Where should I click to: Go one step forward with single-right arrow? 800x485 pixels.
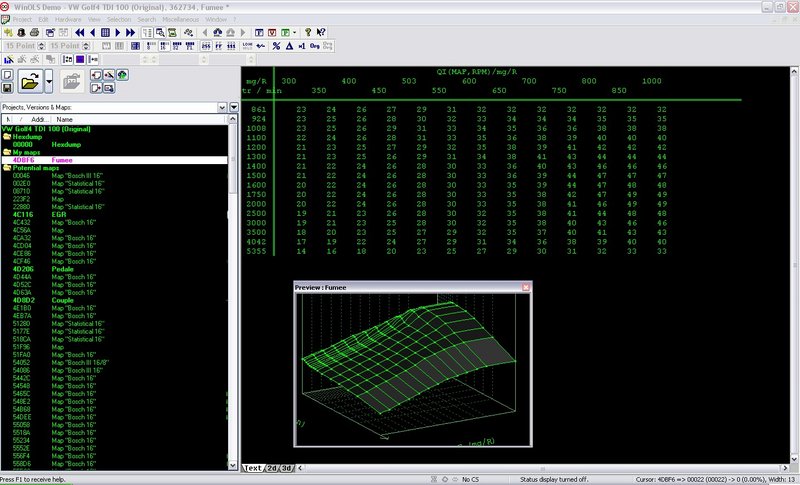point(118,33)
